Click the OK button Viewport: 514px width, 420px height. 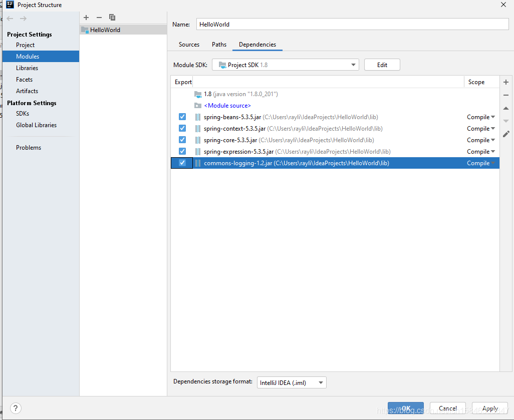405,408
